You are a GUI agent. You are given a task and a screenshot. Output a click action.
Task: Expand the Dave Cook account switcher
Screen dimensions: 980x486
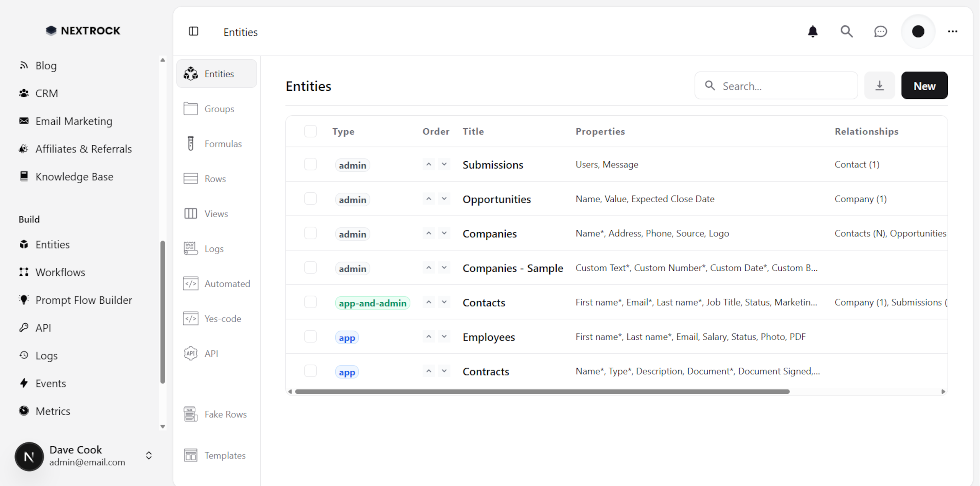[149, 456]
